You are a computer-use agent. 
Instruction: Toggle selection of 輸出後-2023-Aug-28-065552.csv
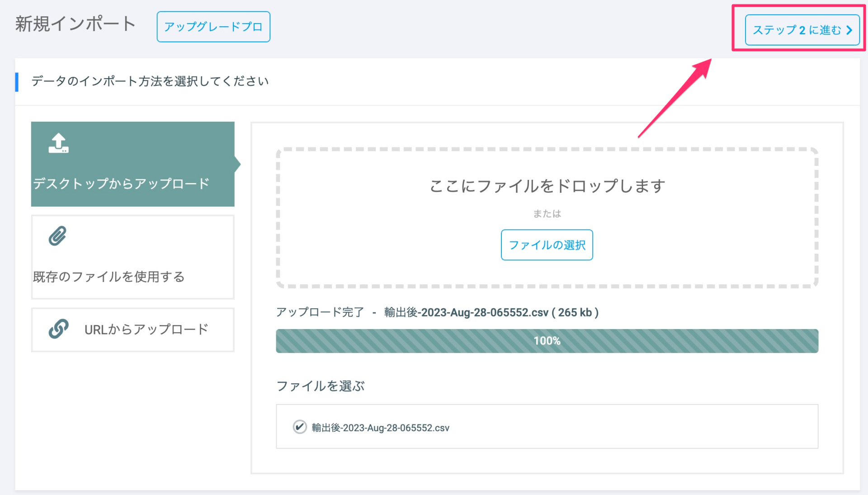(x=380, y=427)
